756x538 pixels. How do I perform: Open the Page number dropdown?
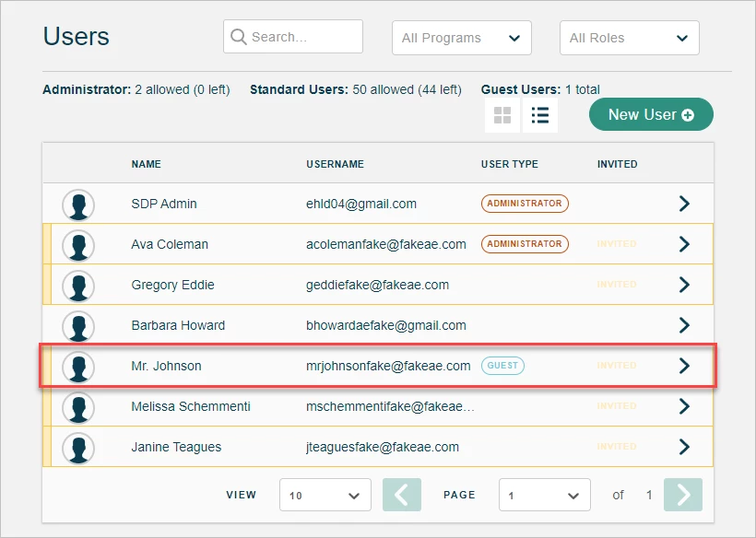pyautogui.click(x=544, y=495)
